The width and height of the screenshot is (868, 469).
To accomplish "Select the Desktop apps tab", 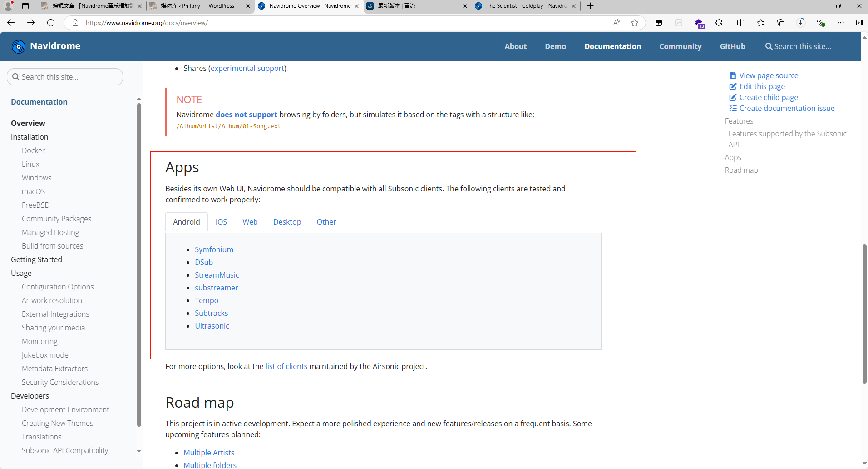I will (287, 222).
